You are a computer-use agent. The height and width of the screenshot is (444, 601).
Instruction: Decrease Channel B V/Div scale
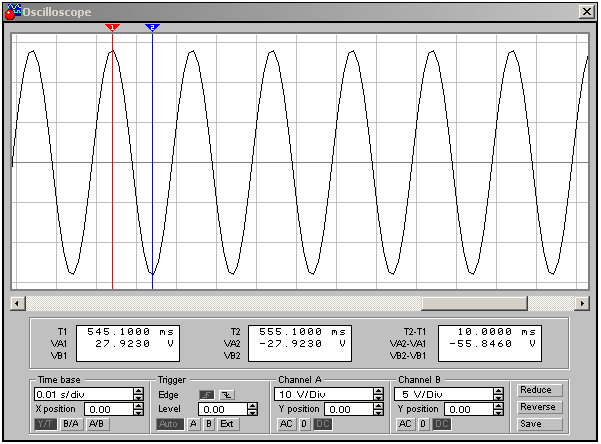tap(499, 398)
